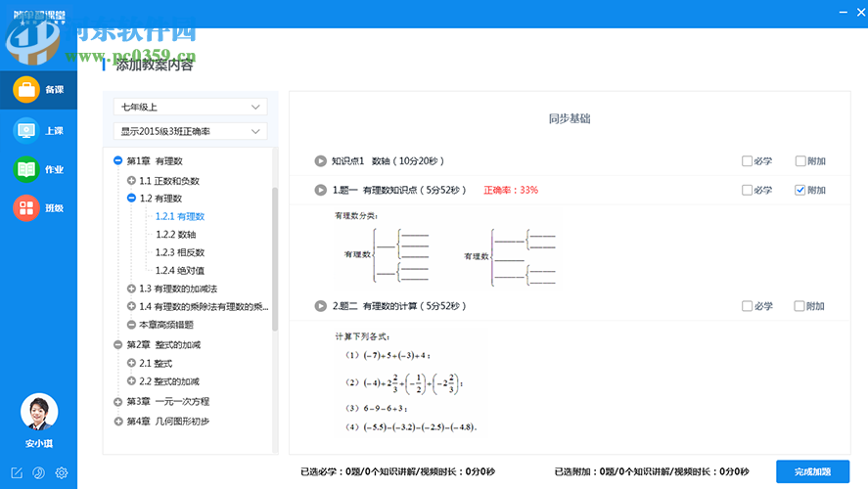Click the edit note icon at sidebar bottom

point(17,473)
